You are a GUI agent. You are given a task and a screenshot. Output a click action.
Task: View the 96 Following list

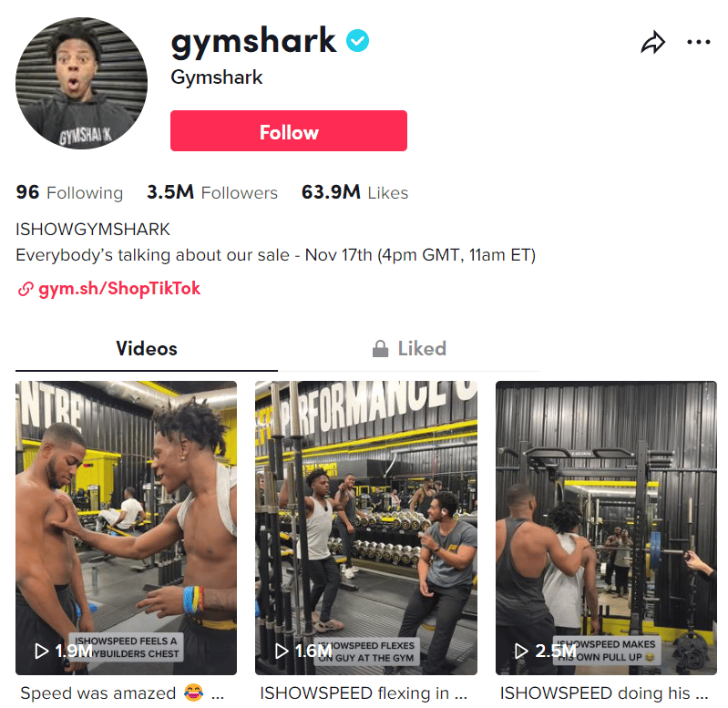69,192
